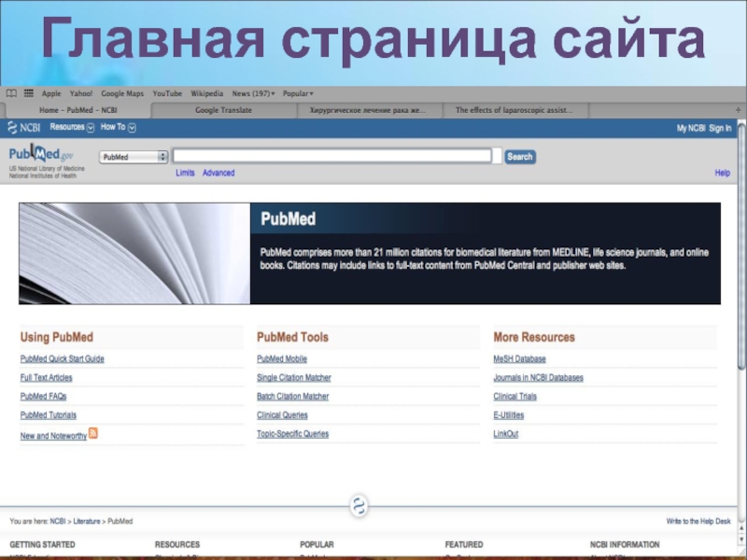The height and width of the screenshot is (560, 747).
Task: Click the Sign In link
Action: [720, 128]
